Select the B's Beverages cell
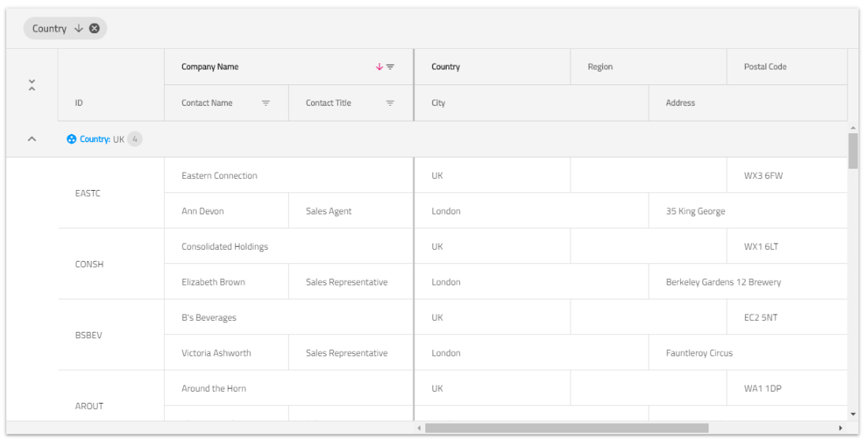 click(x=288, y=317)
